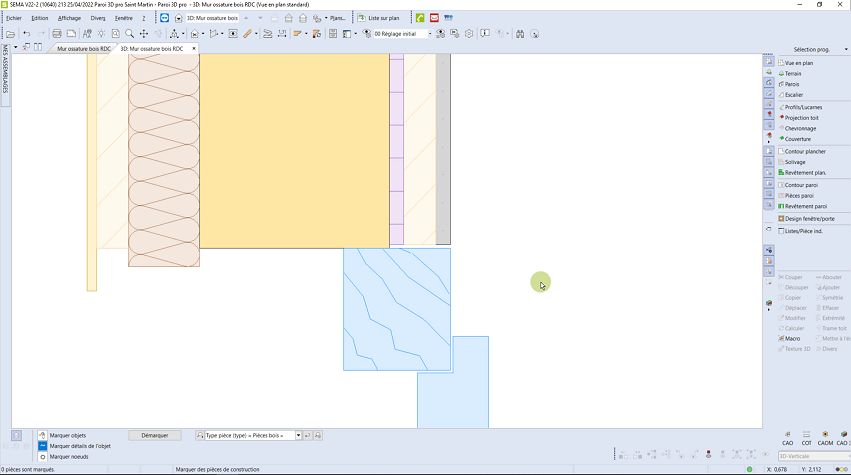Viewport: 851px width, 475px height.
Task: Switch to the first Mur ossature bois RDC tab
Action: (x=83, y=48)
